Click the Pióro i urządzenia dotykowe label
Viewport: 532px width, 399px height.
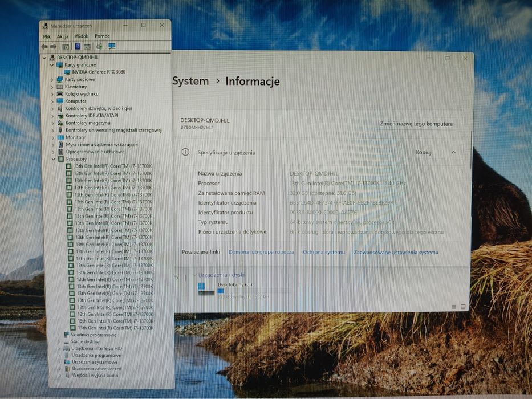click(233, 232)
